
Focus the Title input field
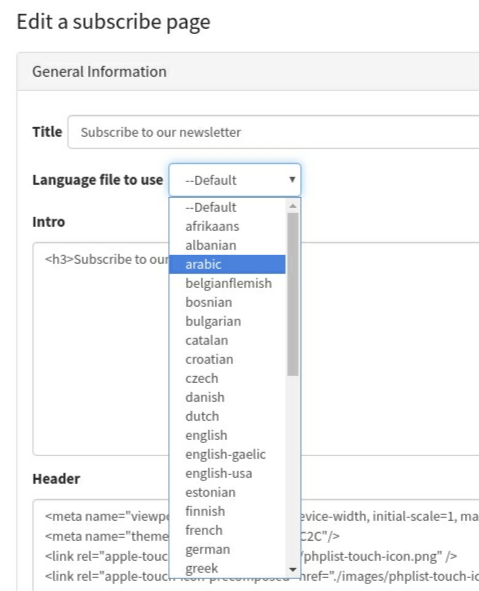273,132
